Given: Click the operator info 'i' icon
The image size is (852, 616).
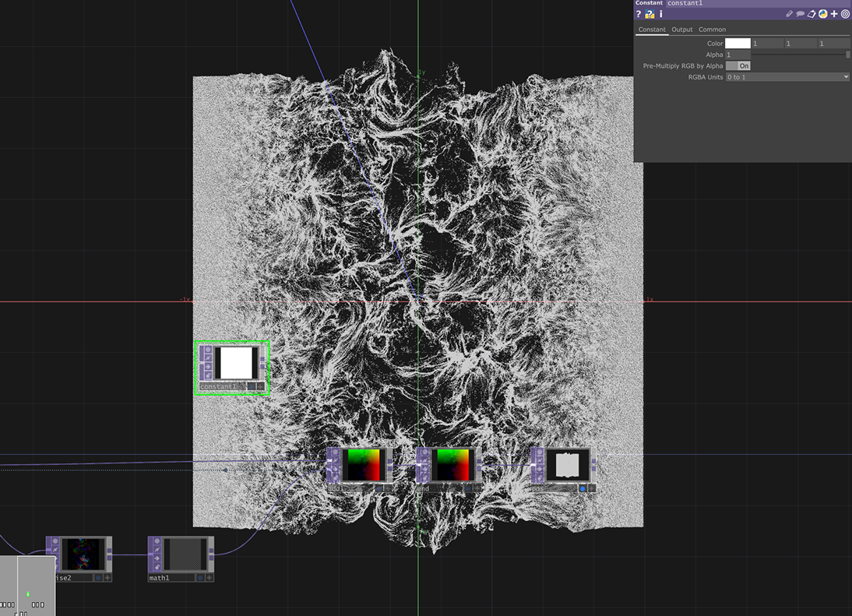Looking at the screenshot, I should point(661,14).
